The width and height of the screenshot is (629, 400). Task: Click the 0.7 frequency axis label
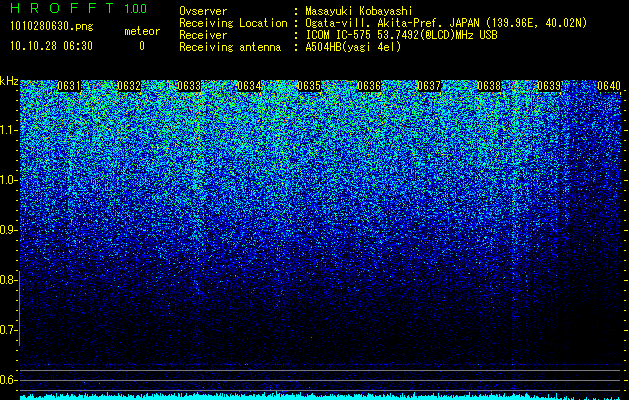(8, 330)
